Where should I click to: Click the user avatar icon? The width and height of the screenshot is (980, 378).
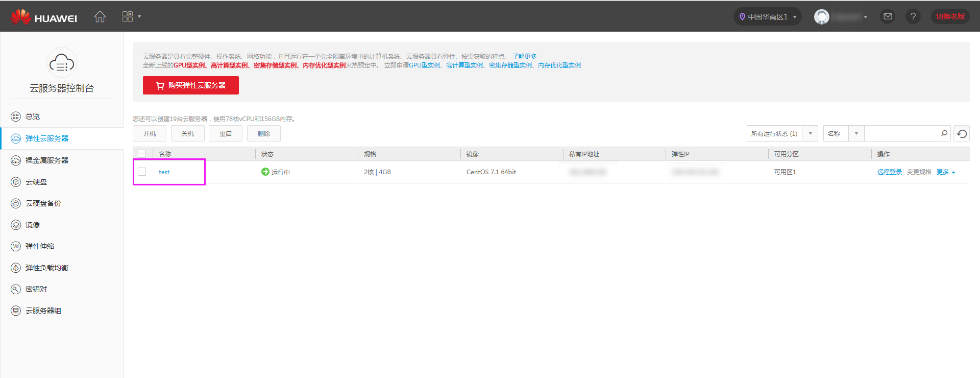point(821,17)
